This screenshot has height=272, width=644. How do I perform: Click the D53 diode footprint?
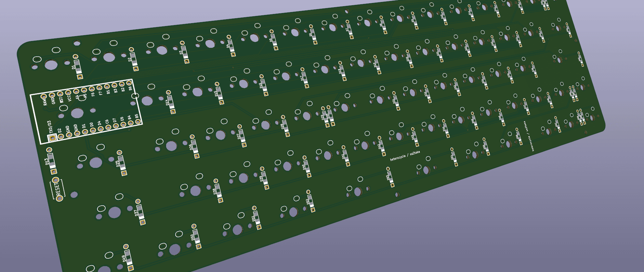[x=390, y=177]
